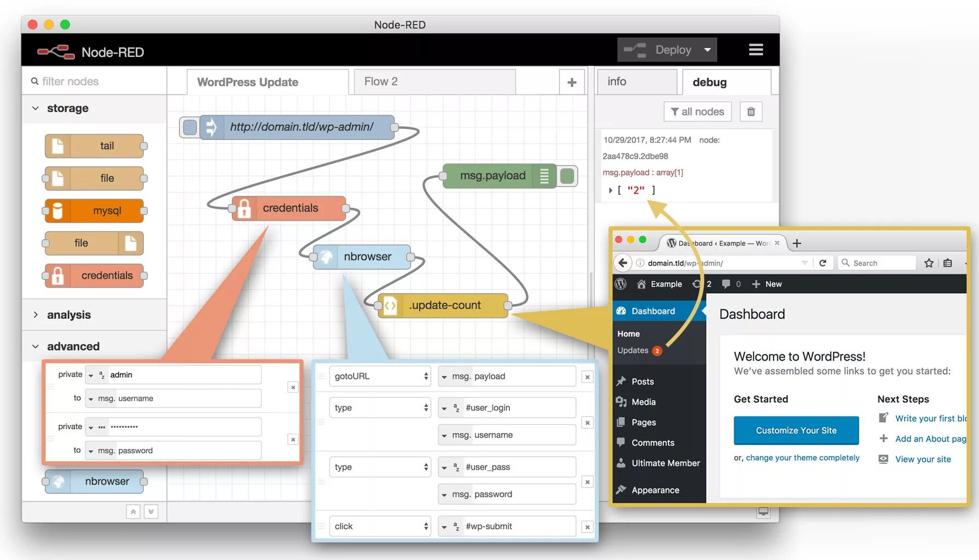Trigger the inject node button
Viewport: 979px width, 560px height.
point(190,127)
